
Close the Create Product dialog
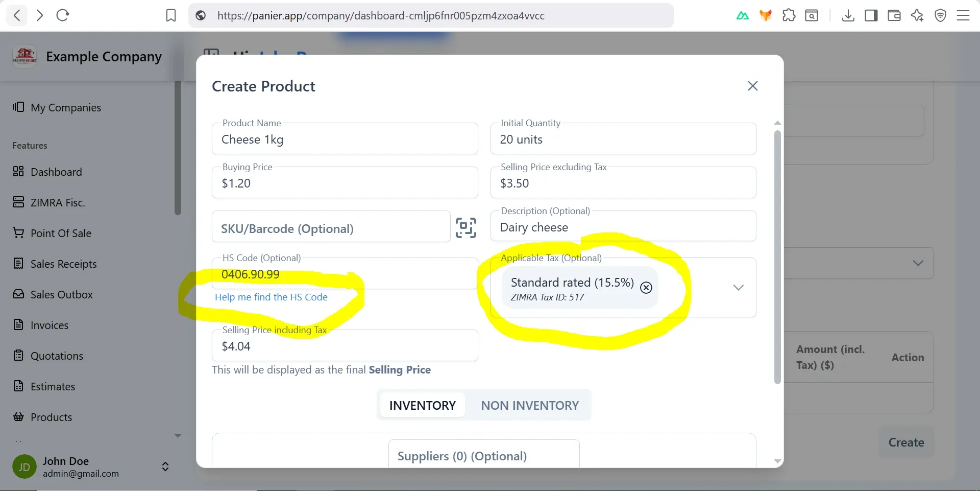pos(753,86)
